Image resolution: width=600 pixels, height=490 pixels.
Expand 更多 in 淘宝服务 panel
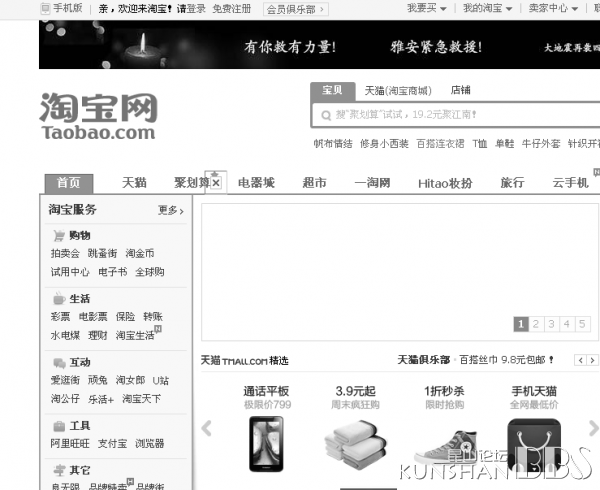coord(171,210)
